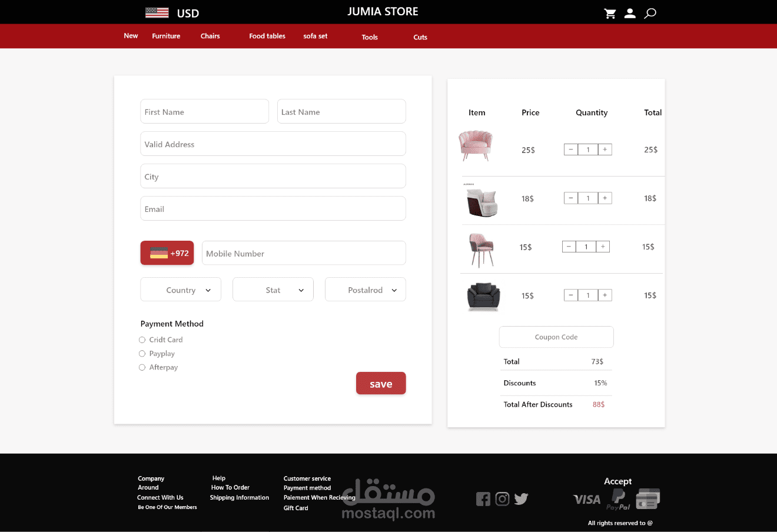Select Payplay payment option
Image resolution: width=777 pixels, height=532 pixels.
[x=142, y=354]
